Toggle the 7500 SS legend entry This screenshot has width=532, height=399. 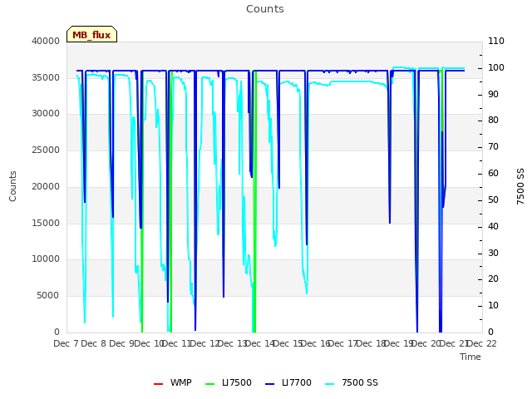pos(352,382)
